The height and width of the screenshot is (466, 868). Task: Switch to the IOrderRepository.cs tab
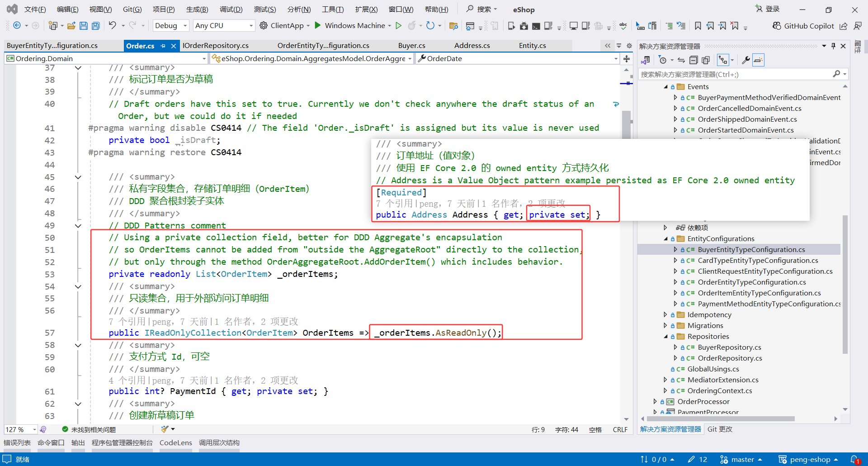pyautogui.click(x=216, y=46)
